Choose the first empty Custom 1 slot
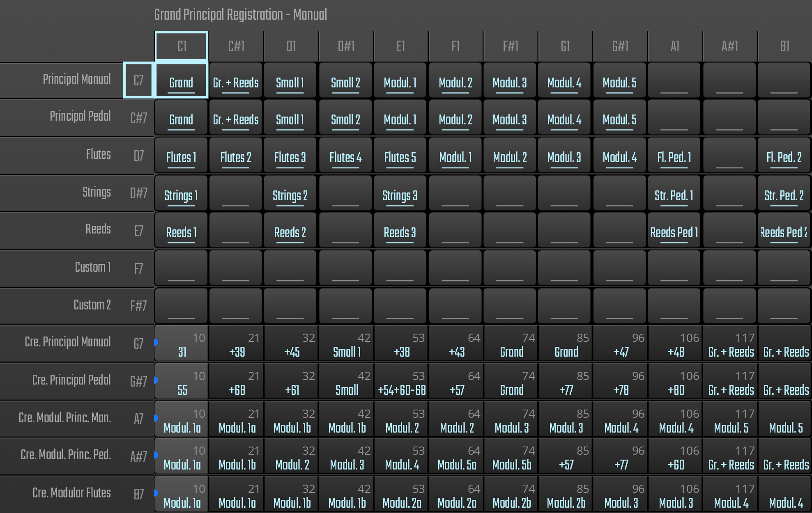Viewport: 812px width, 513px height. pyautogui.click(x=181, y=269)
